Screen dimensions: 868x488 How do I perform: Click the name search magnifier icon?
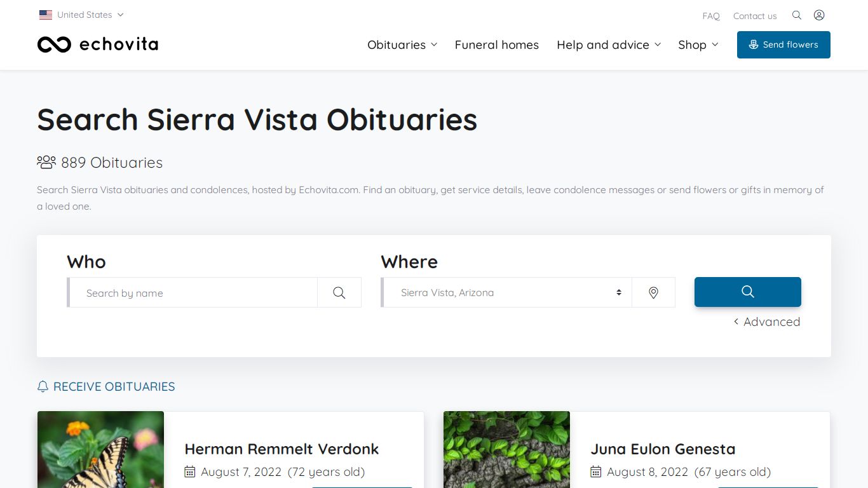pos(339,292)
